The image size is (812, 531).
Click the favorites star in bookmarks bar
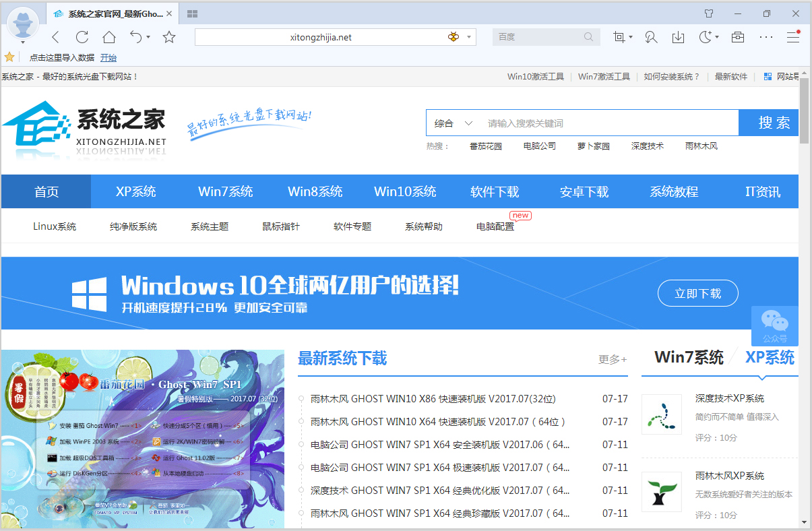[x=9, y=57]
